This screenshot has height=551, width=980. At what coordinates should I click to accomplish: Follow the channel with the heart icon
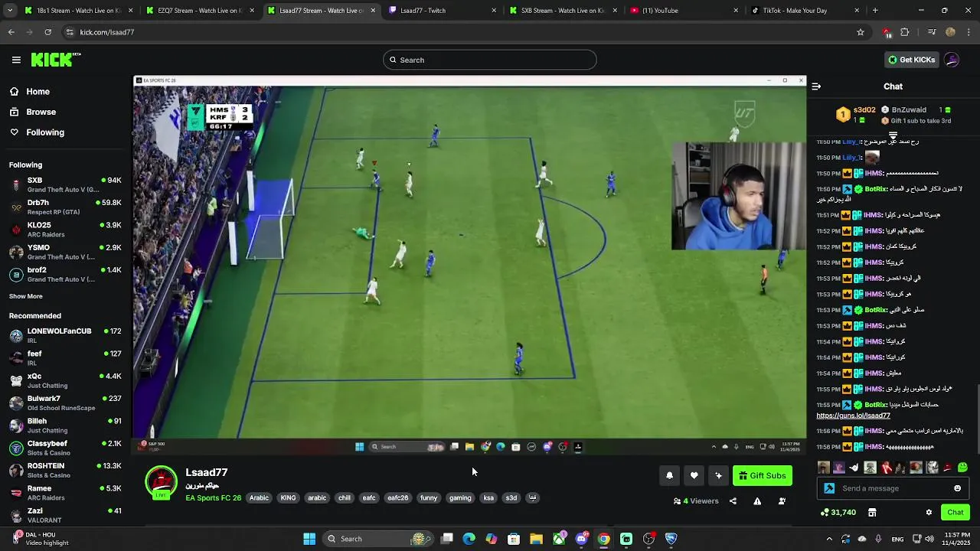(694, 475)
